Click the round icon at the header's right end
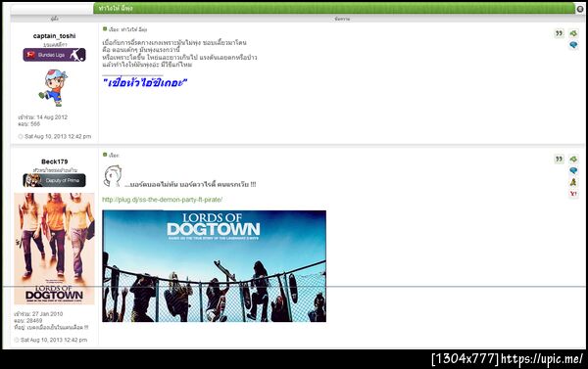Viewport: 588px width, 369px height. 580,9
